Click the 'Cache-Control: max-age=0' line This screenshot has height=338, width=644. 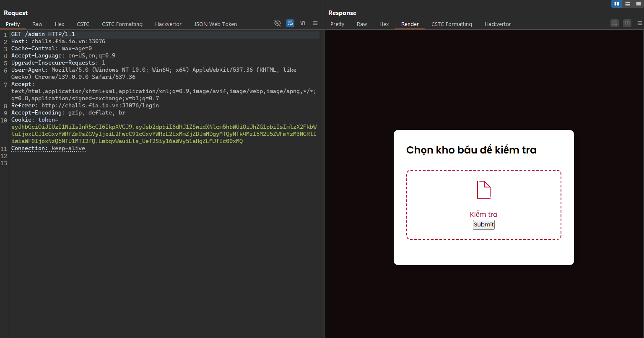tap(52, 48)
